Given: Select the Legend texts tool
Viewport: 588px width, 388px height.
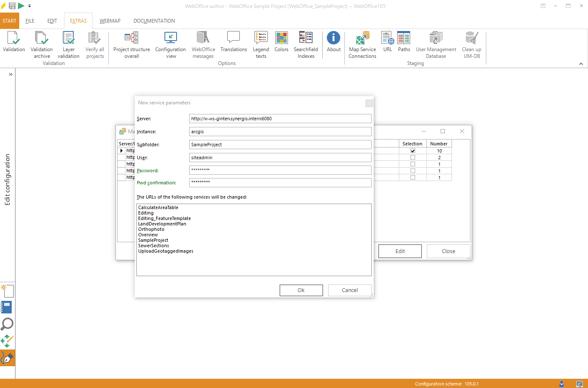Looking at the screenshot, I should (261, 44).
